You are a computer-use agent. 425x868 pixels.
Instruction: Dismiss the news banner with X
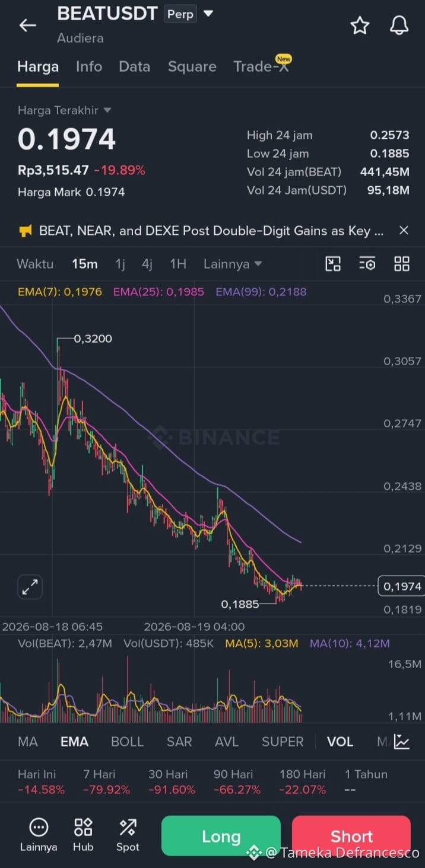pyautogui.click(x=404, y=230)
